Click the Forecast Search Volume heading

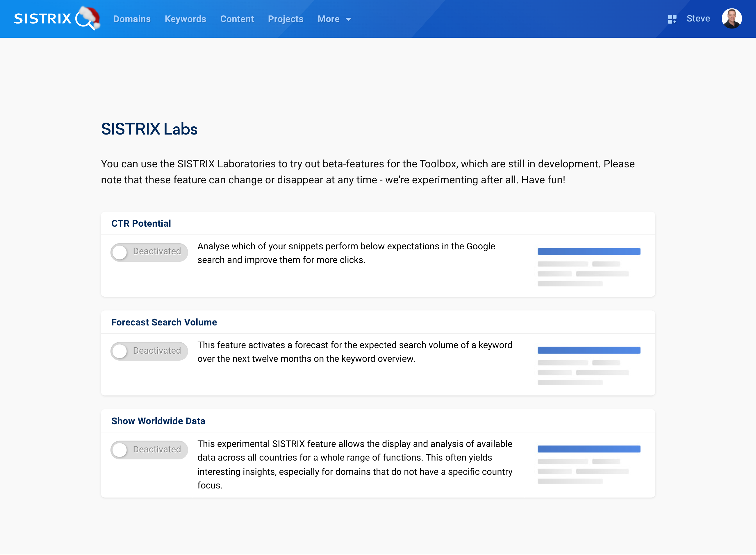point(164,322)
